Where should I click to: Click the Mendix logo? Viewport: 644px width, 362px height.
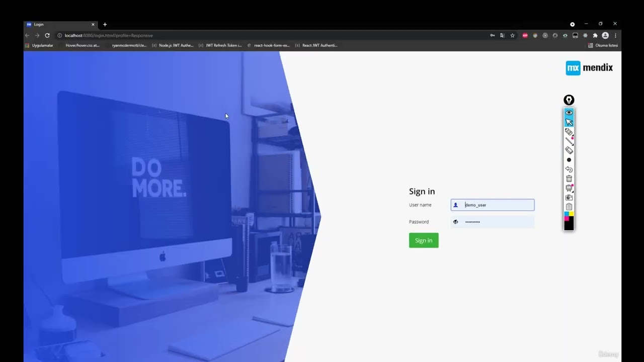click(589, 68)
